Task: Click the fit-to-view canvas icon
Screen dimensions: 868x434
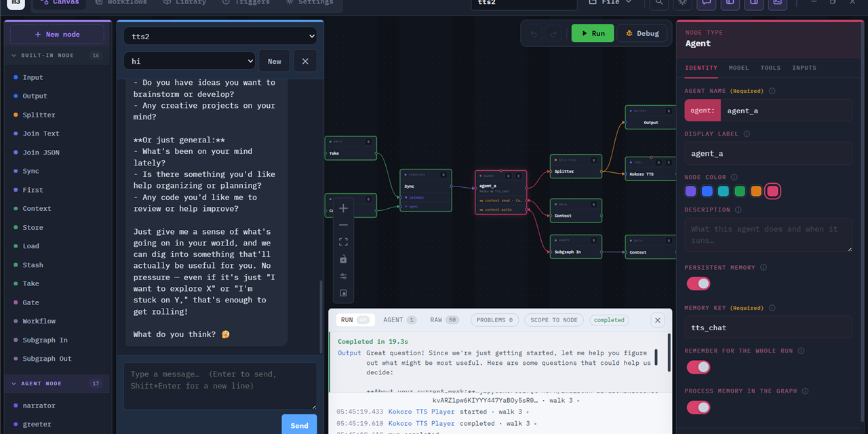Action: [x=343, y=242]
